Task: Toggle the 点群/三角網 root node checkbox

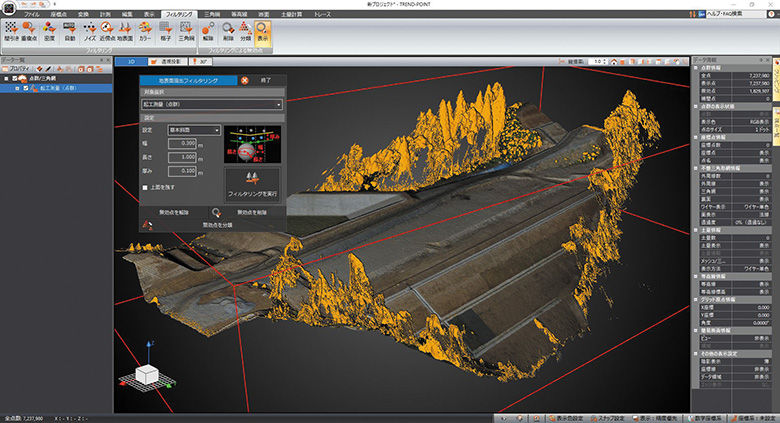Action: coord(14,79)
